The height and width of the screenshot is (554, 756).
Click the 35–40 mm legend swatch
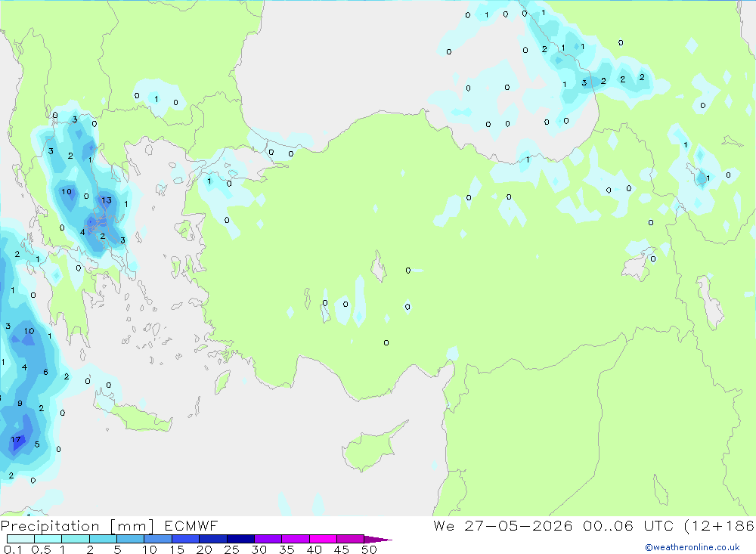(x=296, y=539)
